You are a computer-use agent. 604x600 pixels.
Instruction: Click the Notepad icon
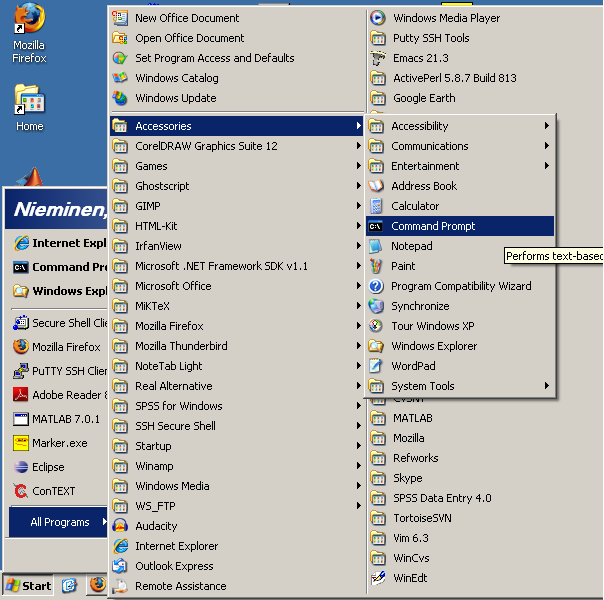point(376,246)
